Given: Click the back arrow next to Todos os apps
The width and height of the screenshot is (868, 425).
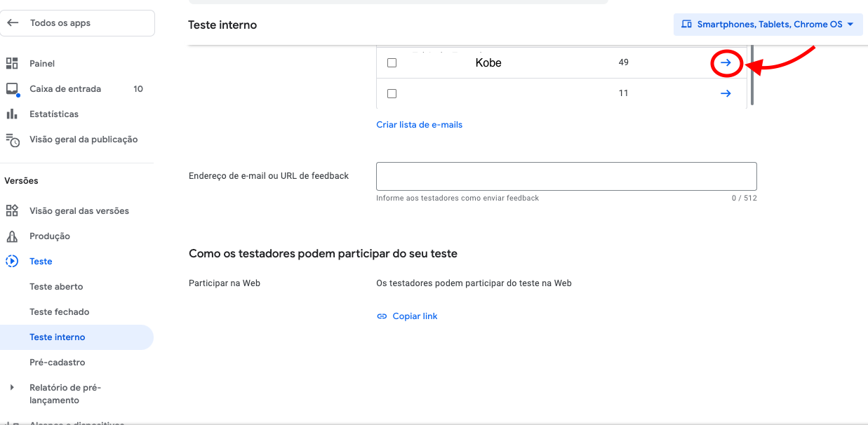Looking at the screenshot, I should click(x=12, y=22).
